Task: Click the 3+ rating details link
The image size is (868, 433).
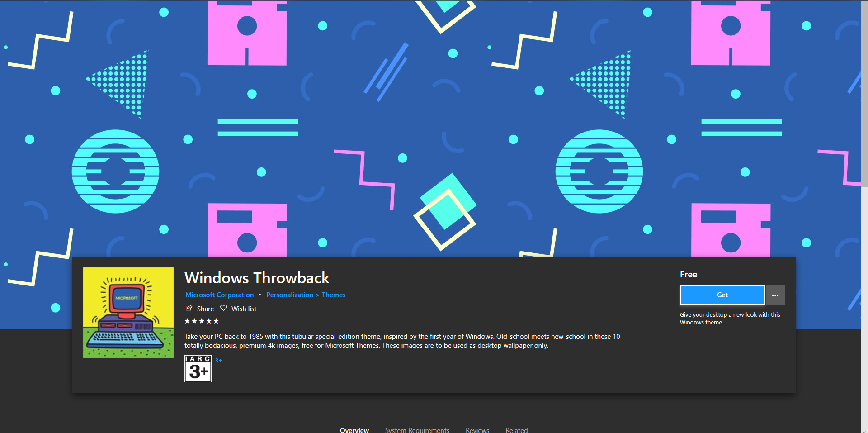Action: [x=218, y=360]
